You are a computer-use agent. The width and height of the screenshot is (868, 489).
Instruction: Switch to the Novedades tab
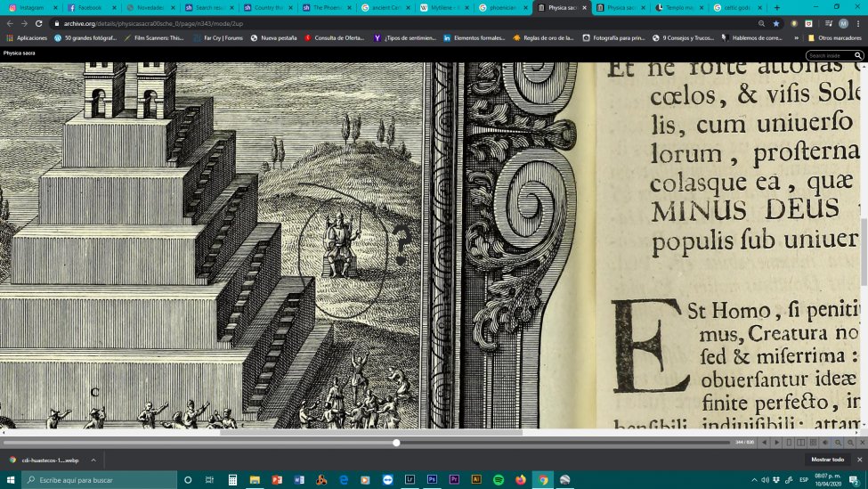tap(149, 8)
